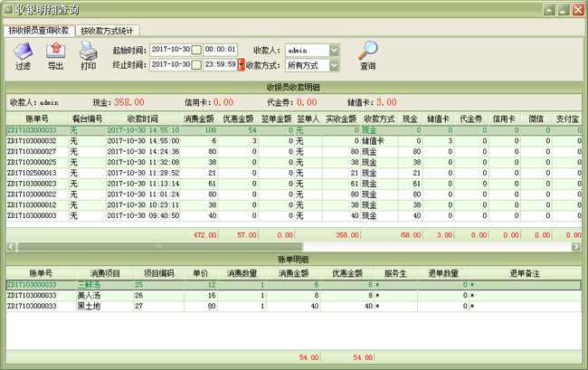588x370 pixels.
Task: Switch to 按收银员查询收款 tab
Action: [38, 30]
